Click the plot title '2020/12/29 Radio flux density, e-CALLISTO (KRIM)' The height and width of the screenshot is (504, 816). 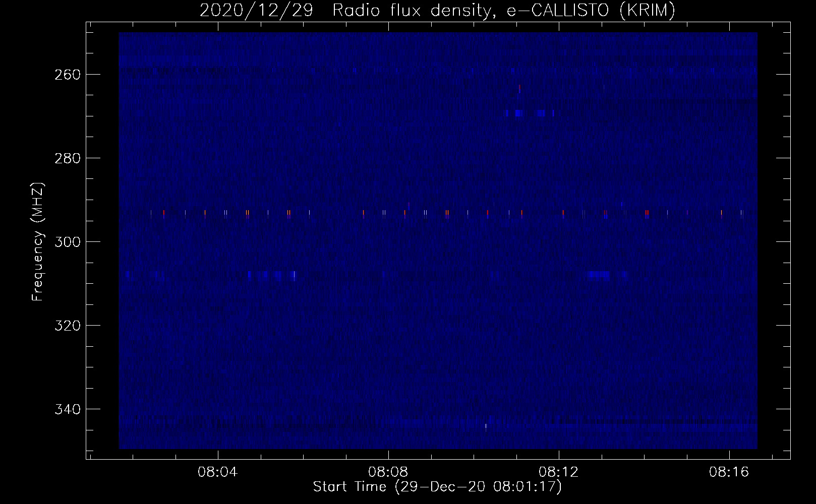(x=437, y=10)
